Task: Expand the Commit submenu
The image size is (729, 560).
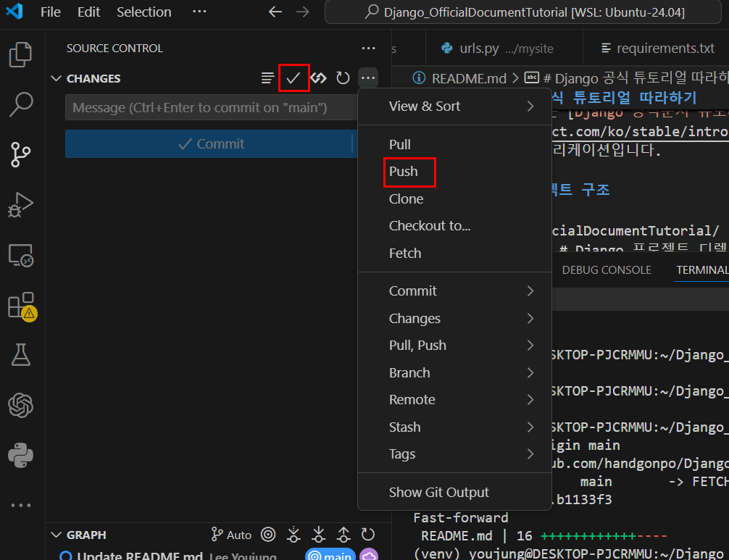Action: (x=454, y=291)
